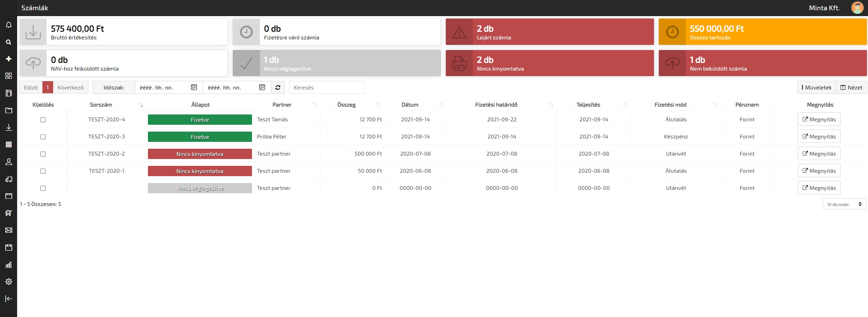This screenshot has height=317, width=868.
Task: Focus the Keresés search field
Action: coord(326,87)
